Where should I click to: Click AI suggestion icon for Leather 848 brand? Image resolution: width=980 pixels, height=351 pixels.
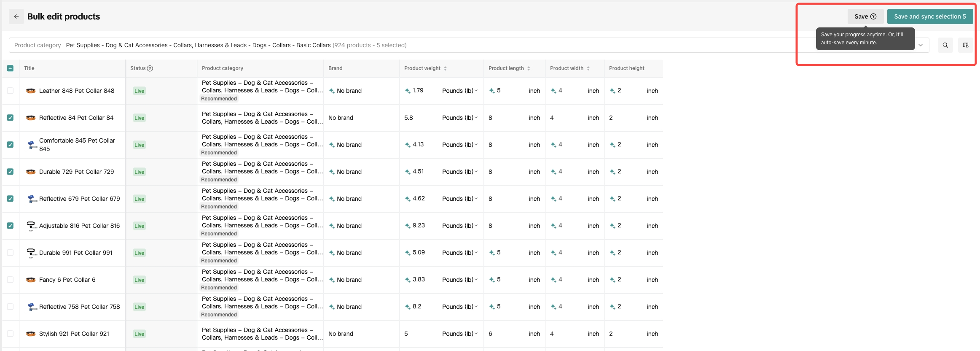click(332, 91)
